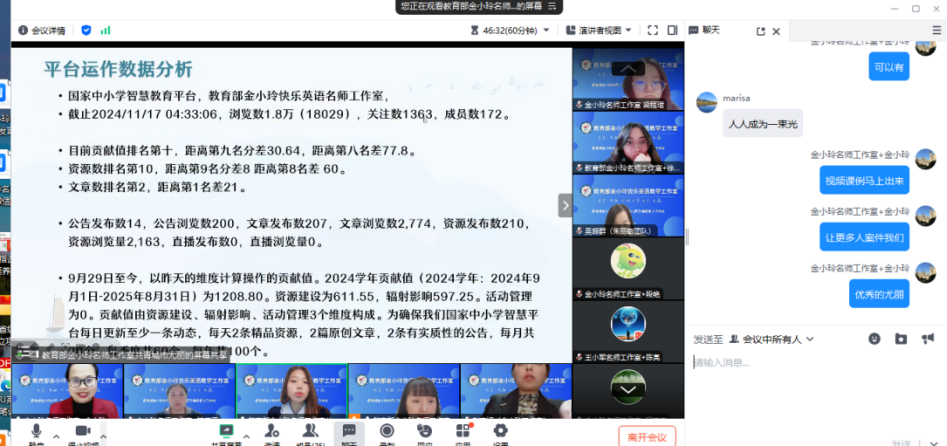The height and width of the screenshot is (446, 947).
Task: Expand the video strip side arrow
Action: [x=565, y=205]
